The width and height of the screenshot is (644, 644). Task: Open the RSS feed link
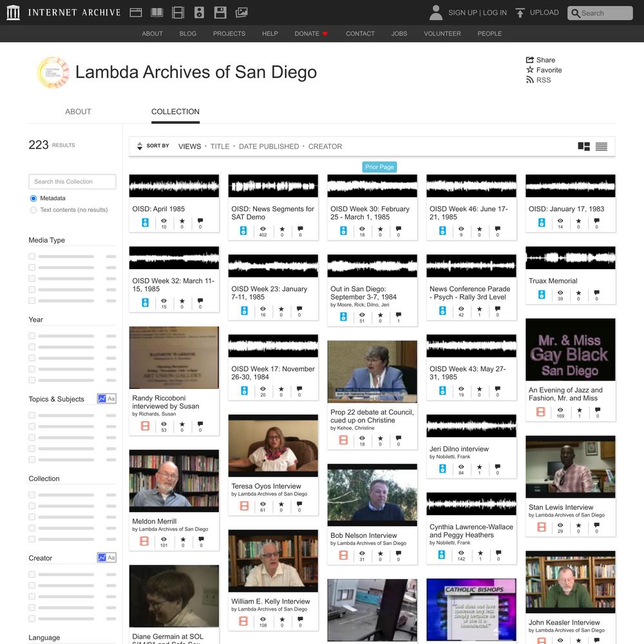tap(538, 80)
